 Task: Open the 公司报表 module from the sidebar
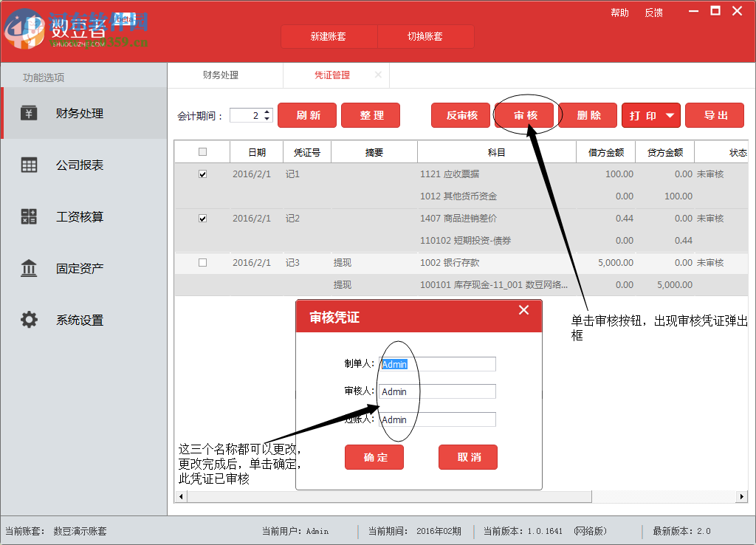(30, 165)
